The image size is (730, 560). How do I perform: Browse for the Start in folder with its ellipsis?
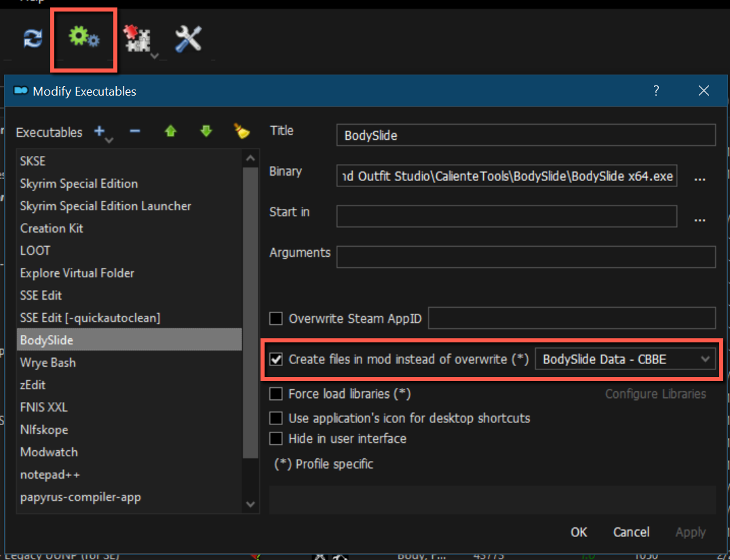(699, 220)
